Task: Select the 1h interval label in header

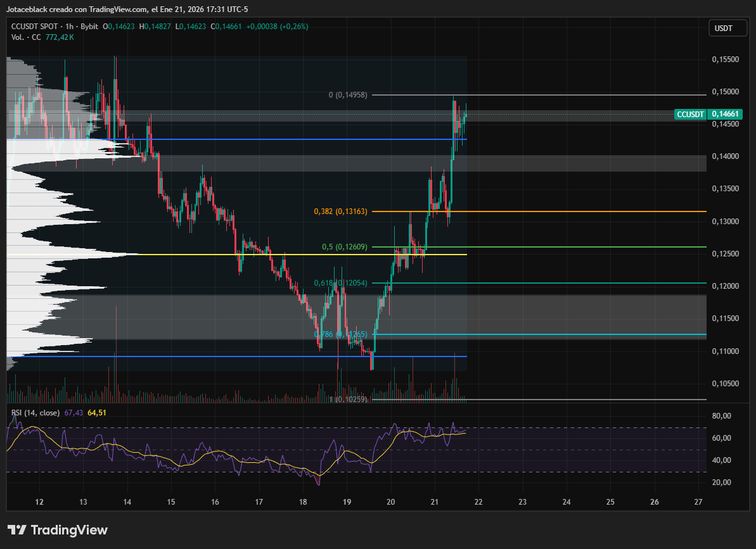Action: [68, 27]
